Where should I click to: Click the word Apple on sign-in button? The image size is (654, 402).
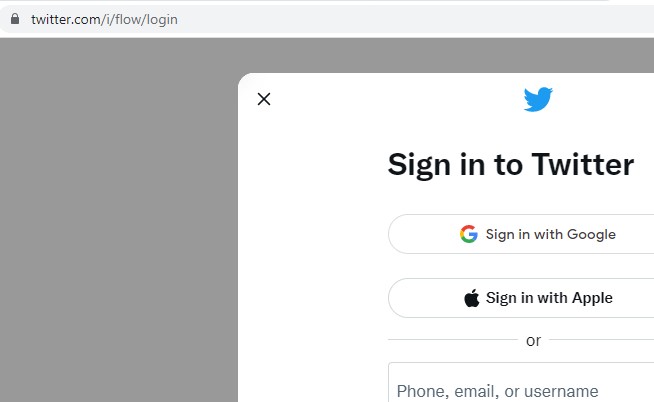point(592,298)
